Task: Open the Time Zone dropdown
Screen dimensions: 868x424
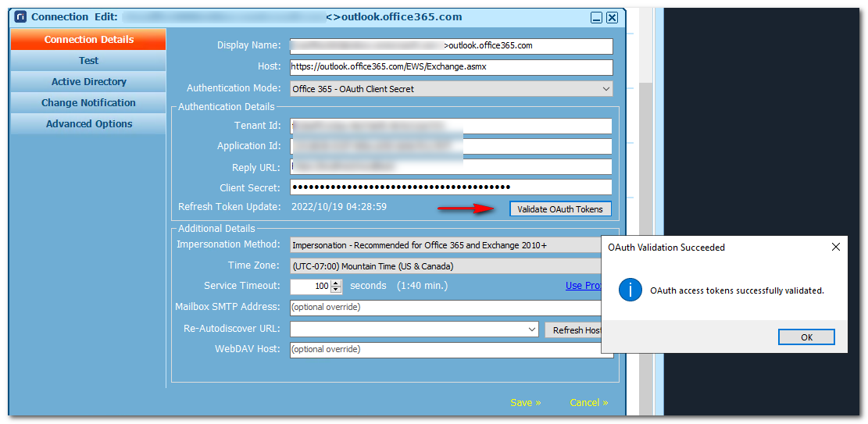Action: [x=446, y=266]
